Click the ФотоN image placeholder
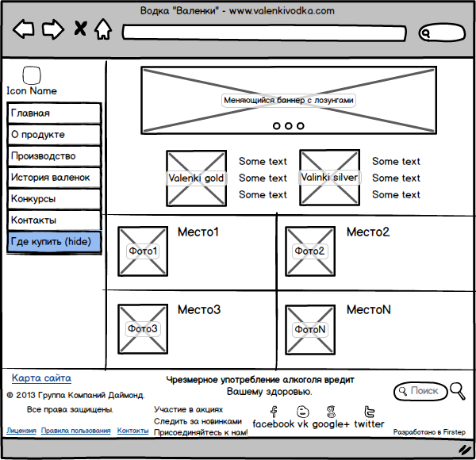The height and width of the screenshot is (460, 476). tap(310, 329)
